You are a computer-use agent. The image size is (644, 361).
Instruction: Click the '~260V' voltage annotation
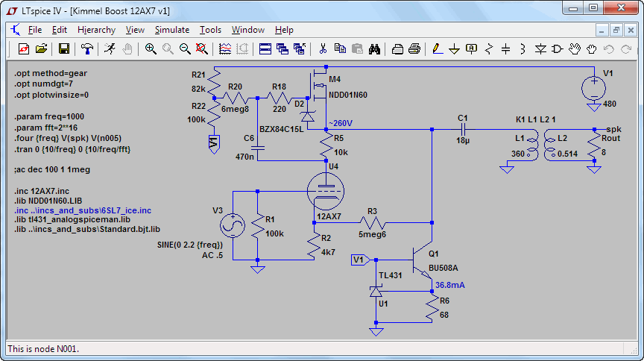coord(341,123)
